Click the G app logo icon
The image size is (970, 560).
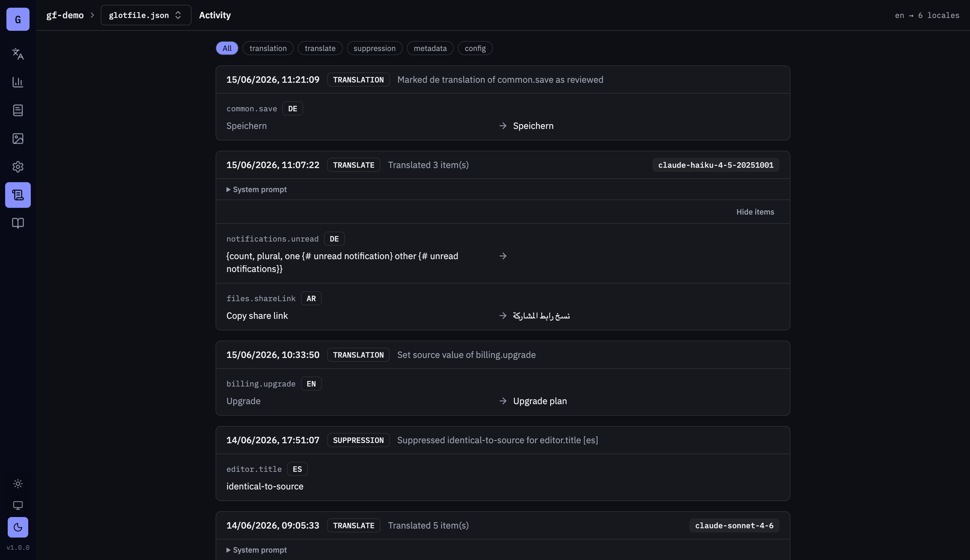click(x=18, y=19)
